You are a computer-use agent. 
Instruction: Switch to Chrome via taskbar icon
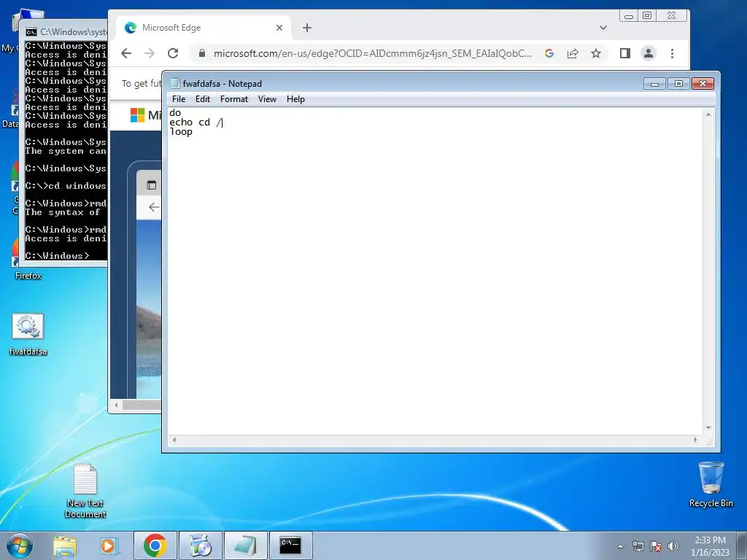click(x=155, y=545)
